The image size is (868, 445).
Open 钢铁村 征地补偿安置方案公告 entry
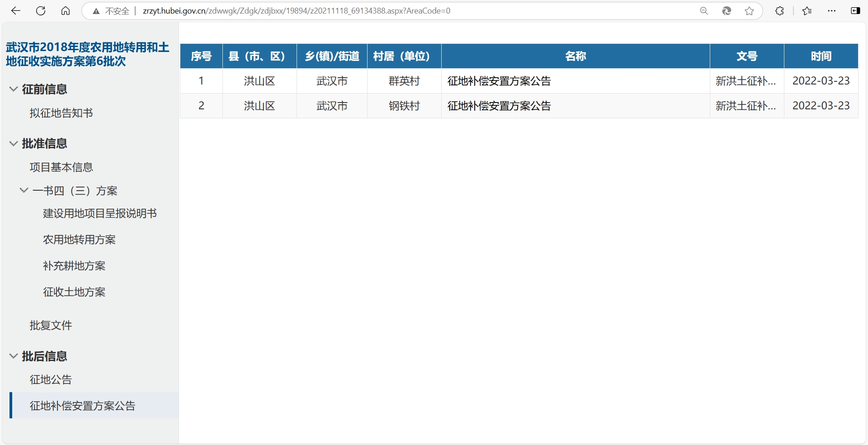tap(499, 106)
